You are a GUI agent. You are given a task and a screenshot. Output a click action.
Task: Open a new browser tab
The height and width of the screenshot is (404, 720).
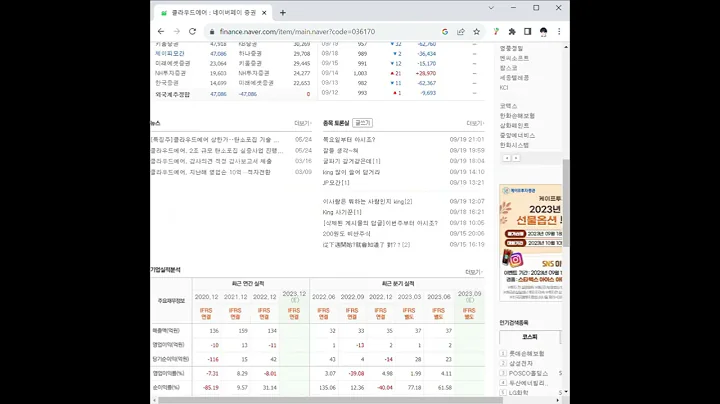(283, 13)
